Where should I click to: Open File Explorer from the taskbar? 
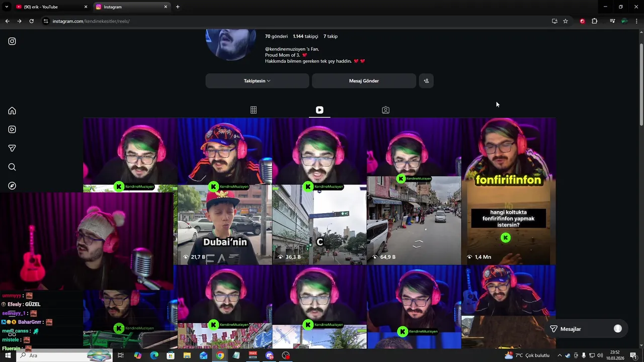coord(187,355)
